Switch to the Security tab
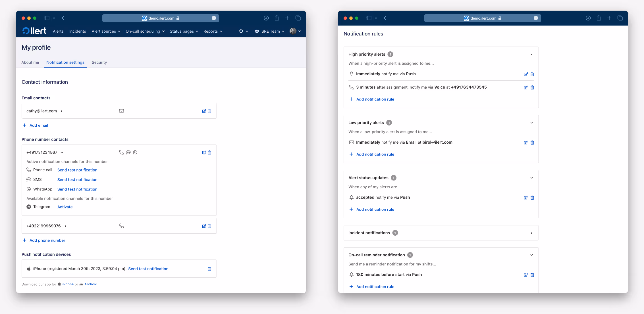 (99, 62)
